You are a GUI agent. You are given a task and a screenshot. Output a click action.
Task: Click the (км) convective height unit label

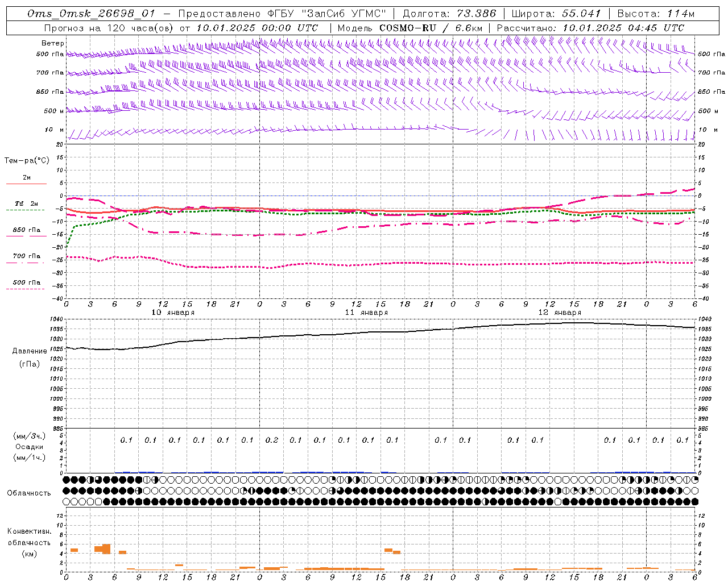29,554
